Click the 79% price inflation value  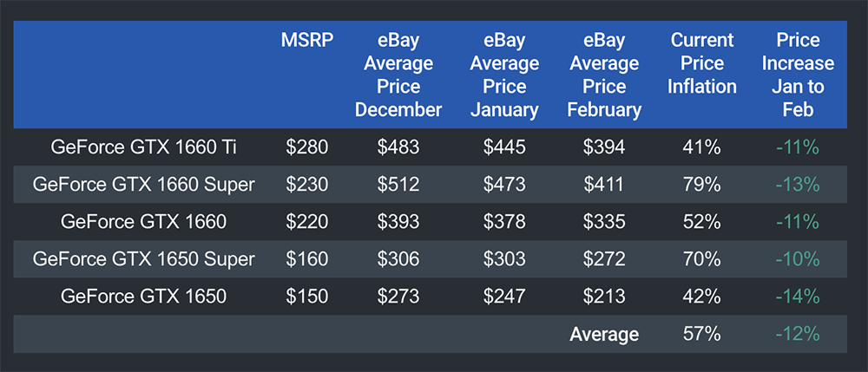coord(702,185)
